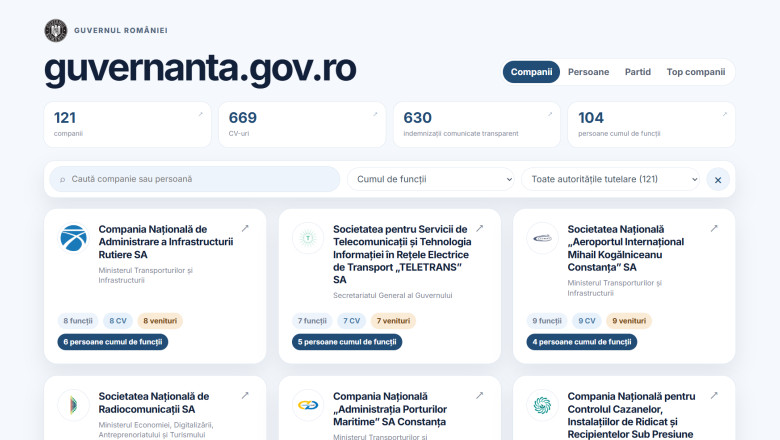Open external arrow on TELETRANS card
780x440 pixels.
point(480,228)
